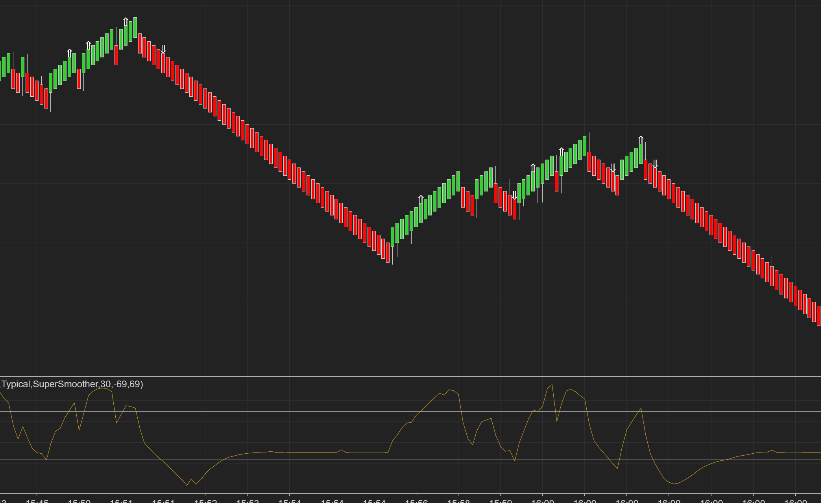Click the 15:53 time axis label
This screenshot has width=824, height=504.
[x=248, y=502]
